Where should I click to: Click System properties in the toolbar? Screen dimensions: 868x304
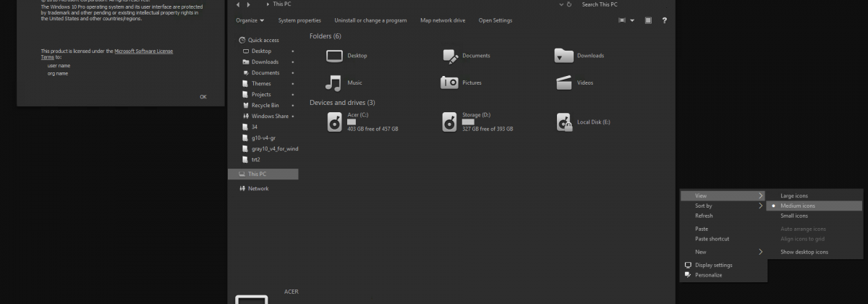click(x=299, y=20)
